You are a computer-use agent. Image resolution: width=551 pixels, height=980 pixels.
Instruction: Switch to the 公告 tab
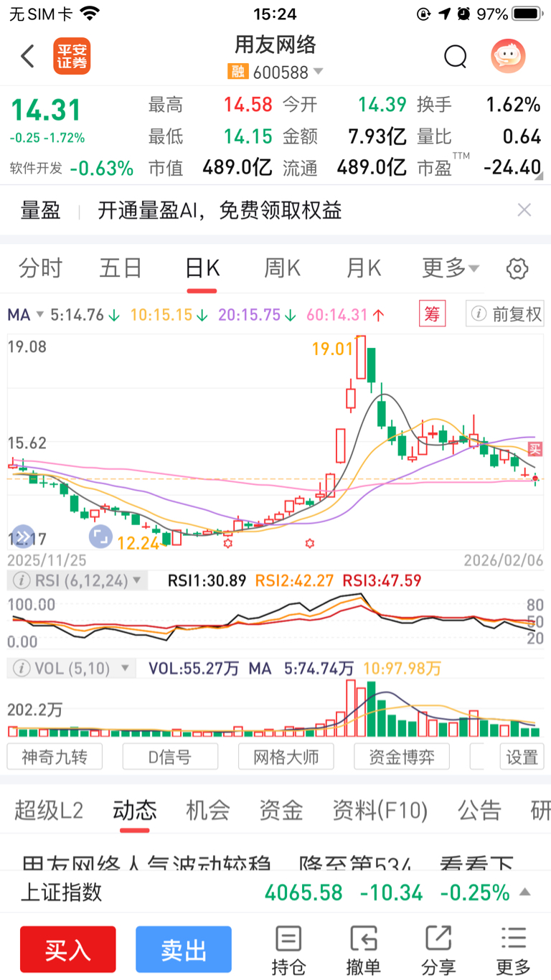480,811
